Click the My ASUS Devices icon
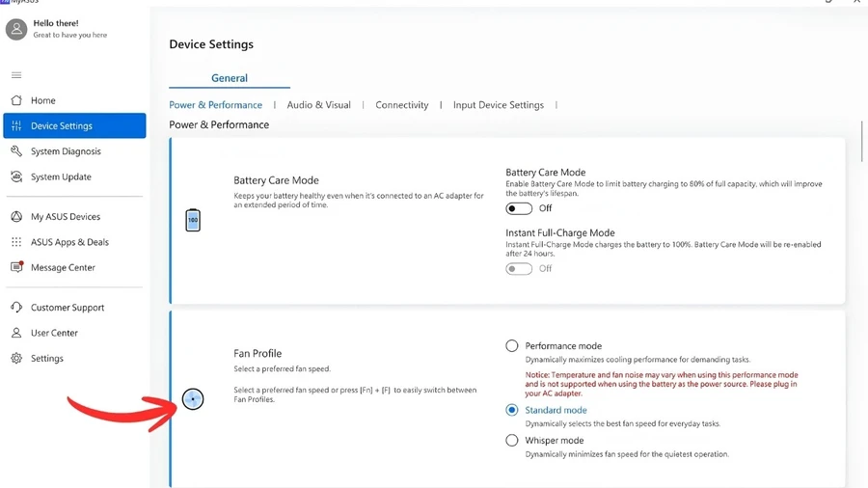 (16, 216)
